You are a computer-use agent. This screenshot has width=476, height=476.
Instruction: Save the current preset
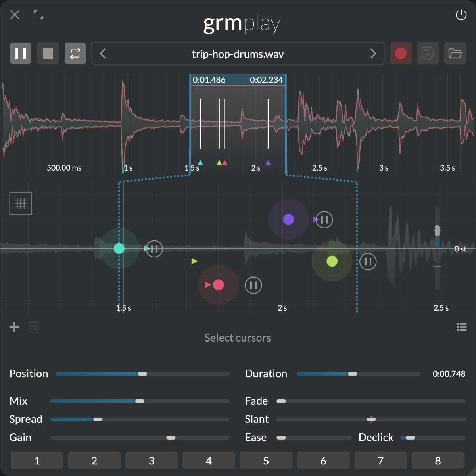pos(428,54)
